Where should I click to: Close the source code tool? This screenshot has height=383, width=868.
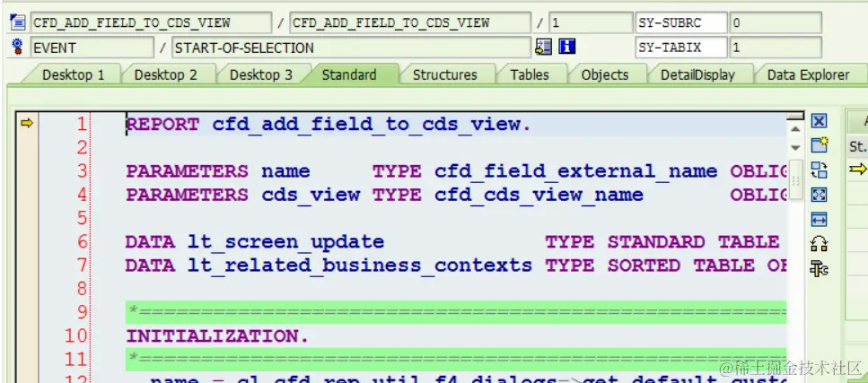pyautogui.click(x=819, y=121)
